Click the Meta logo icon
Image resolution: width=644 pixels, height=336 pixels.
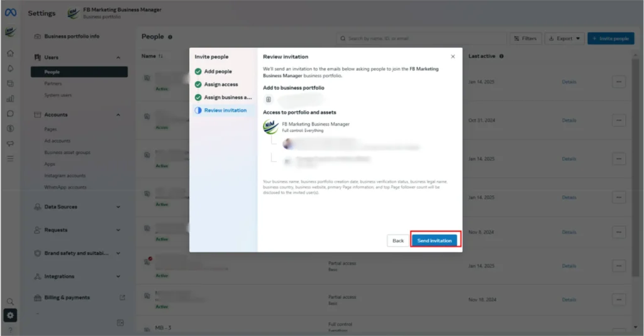[x=11, y=13]
